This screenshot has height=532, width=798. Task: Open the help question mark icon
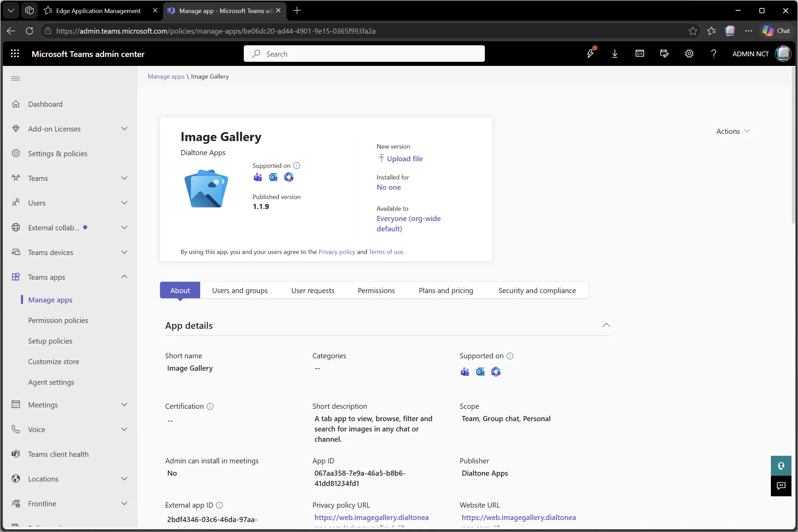click(x=714, y=54)
